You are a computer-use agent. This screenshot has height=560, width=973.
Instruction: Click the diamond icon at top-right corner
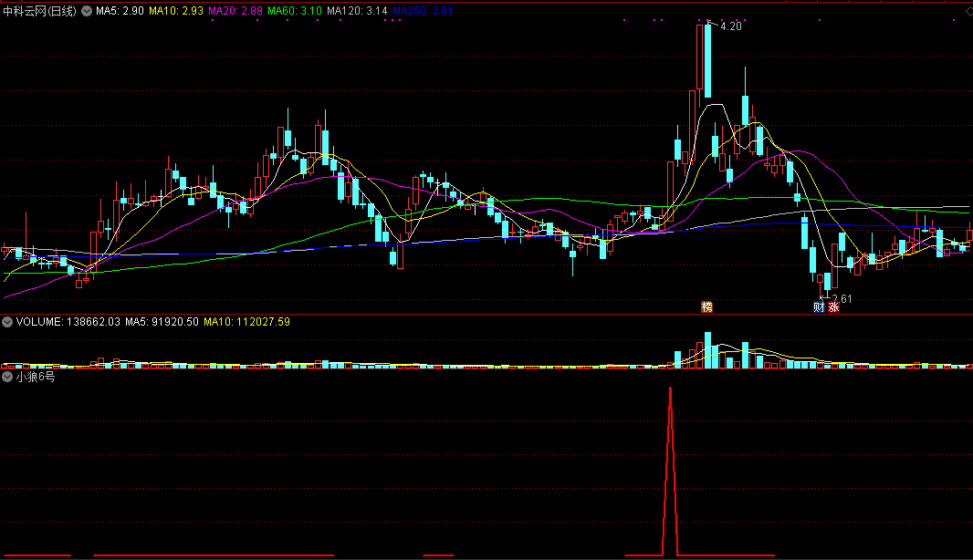point(969,11)
